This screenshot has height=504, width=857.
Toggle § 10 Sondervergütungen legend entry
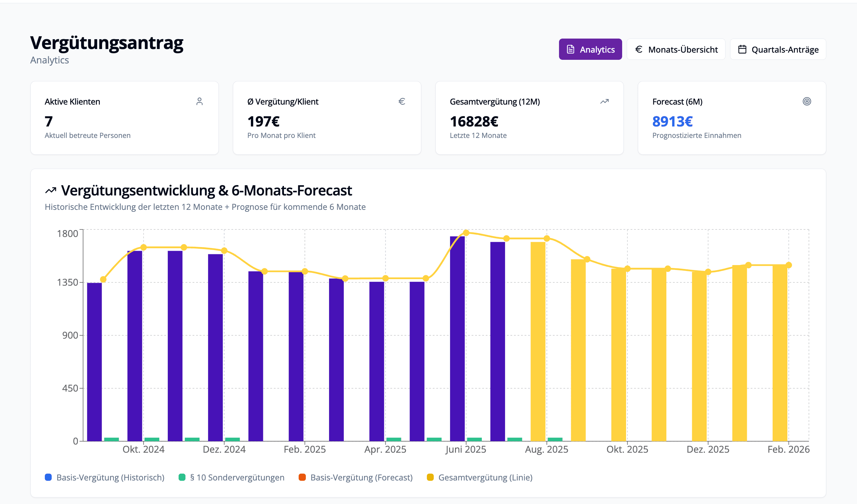[x=237, y=477]
